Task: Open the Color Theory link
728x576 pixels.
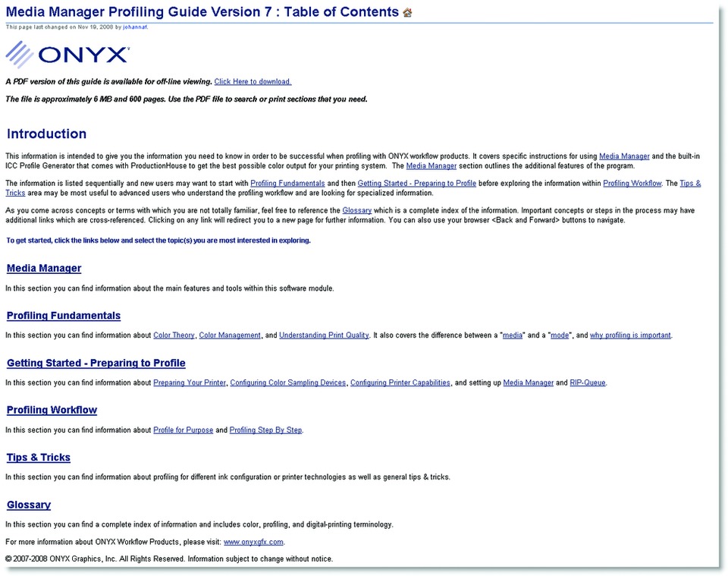Action: (x=174, y=335)
